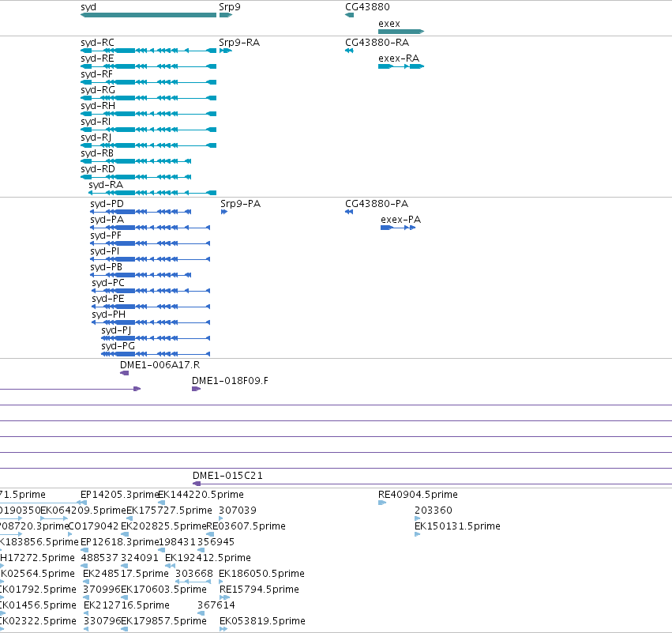
Task: Open the RE15794.5prime EST
Action: click(x=224, y=597)
